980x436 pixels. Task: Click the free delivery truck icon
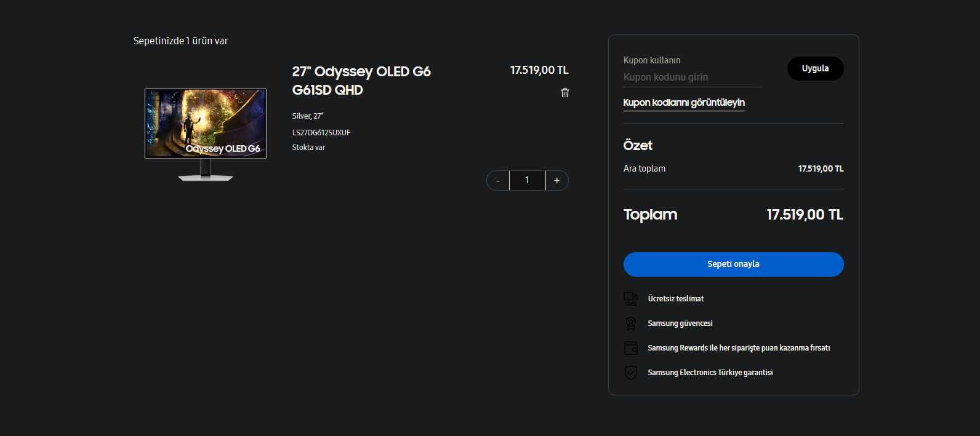point(631,299)
